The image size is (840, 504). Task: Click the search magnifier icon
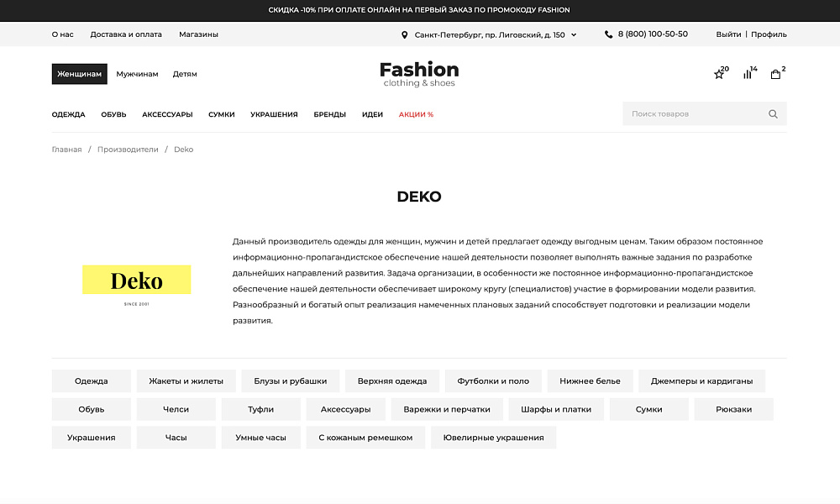772,113
